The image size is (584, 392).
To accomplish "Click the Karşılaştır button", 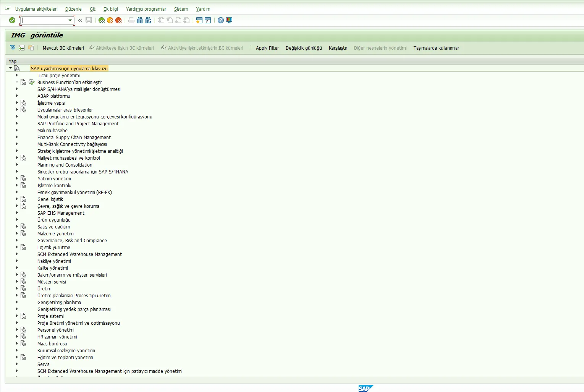I will 338,48.
